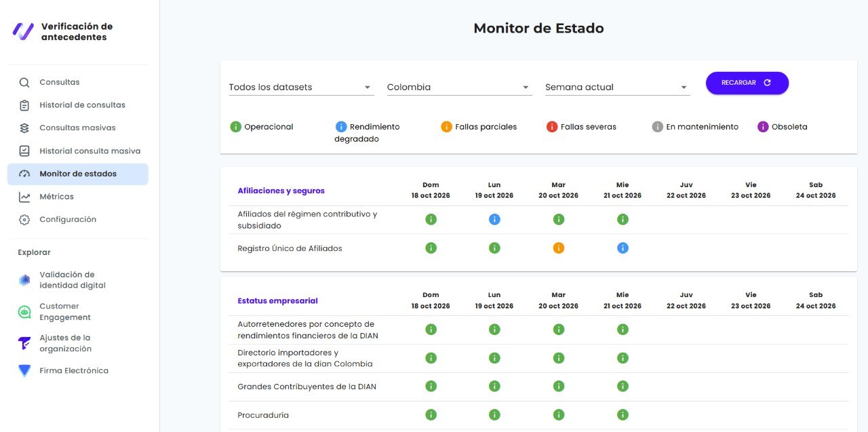Click the orange Fallas parciales legend icon
868x432 pixels.
tap(446, 127)
